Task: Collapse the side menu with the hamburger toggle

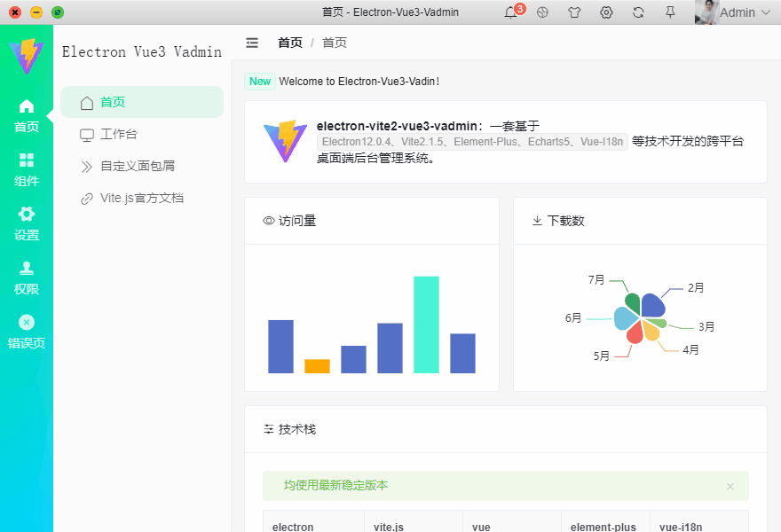Action: coord(251,42)
